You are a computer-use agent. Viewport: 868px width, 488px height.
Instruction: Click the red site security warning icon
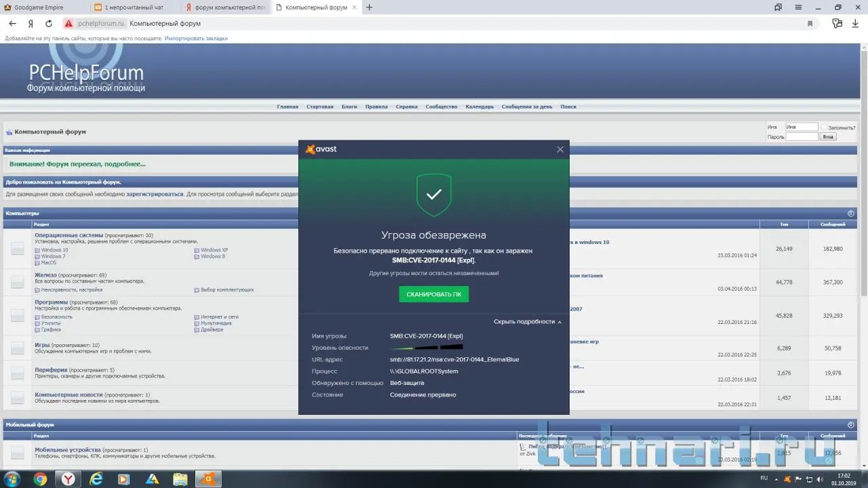coord(68,23)
